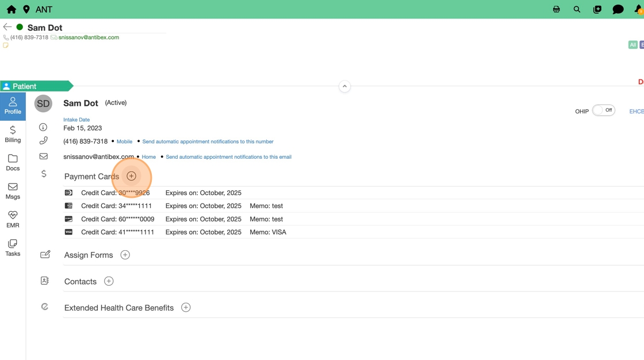
Task: Click Send automatic notifications to this number
Action: [208, 141]
